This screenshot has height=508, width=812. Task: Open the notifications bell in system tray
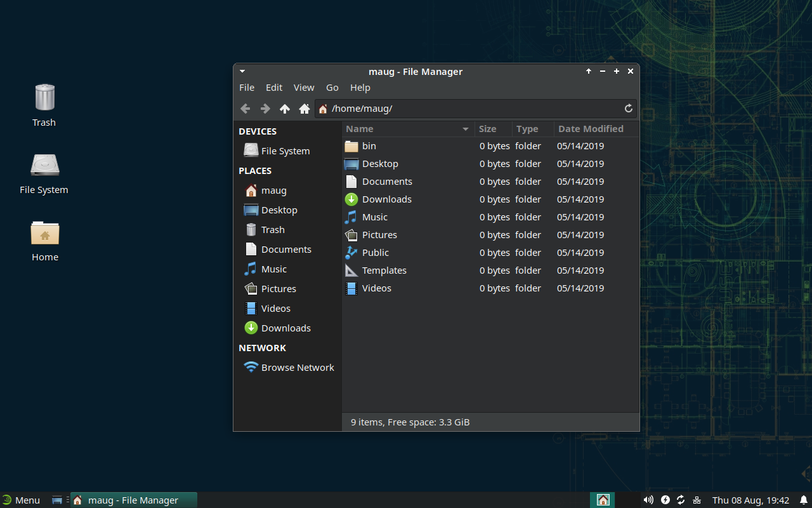click(x=803, y=500)
